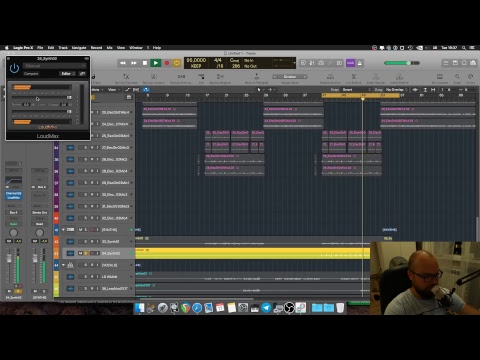Open Finder from the Dock
The height and width of the screenshot is (360, 480).
coord(140,307)
